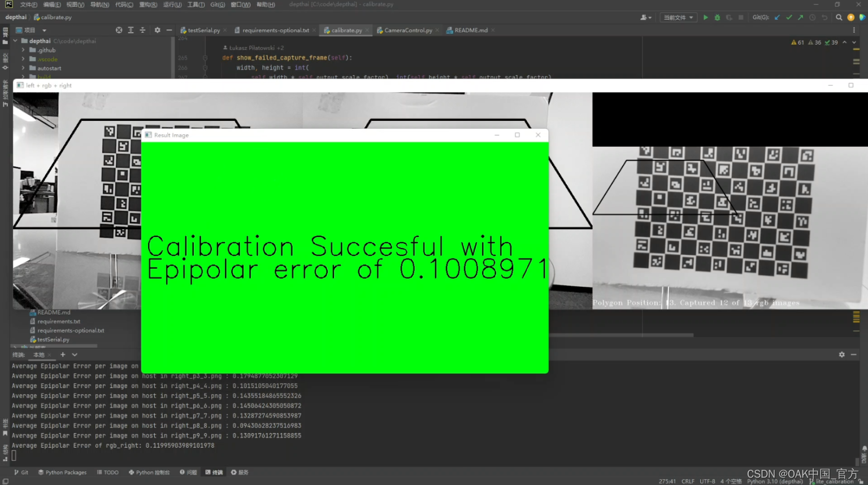Viewport: 868px width, 485px height.
Task: Rollback changes with undo arrow icon
Action: click(824, 18)
